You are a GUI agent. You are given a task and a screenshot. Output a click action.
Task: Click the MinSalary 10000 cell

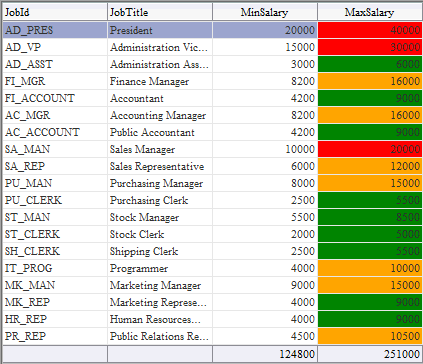tap(265, 149)
